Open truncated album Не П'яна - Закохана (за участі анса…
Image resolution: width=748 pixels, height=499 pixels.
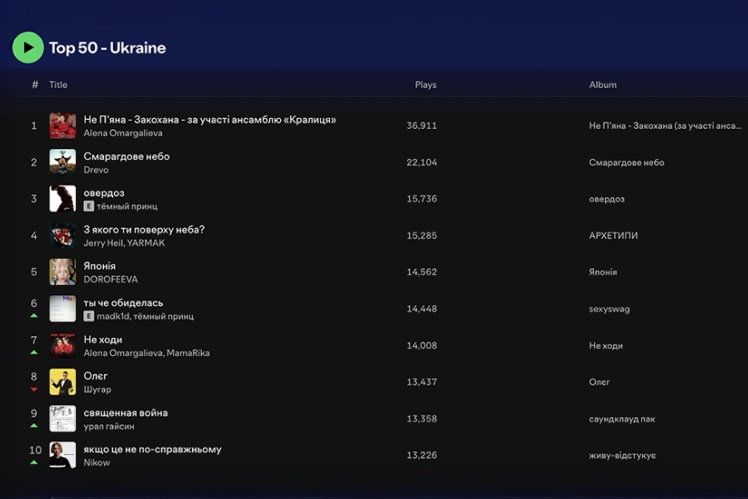click(x=665, y=126)
